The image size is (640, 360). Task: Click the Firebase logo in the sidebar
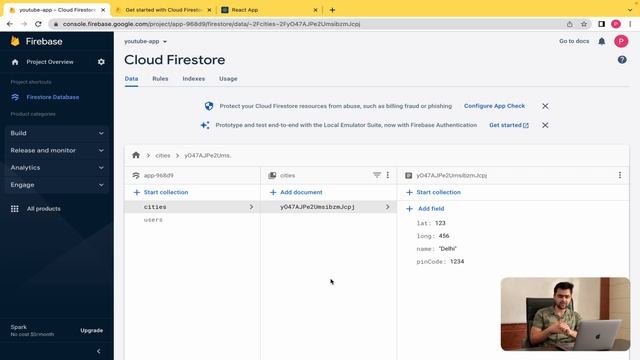click(15, 41)
